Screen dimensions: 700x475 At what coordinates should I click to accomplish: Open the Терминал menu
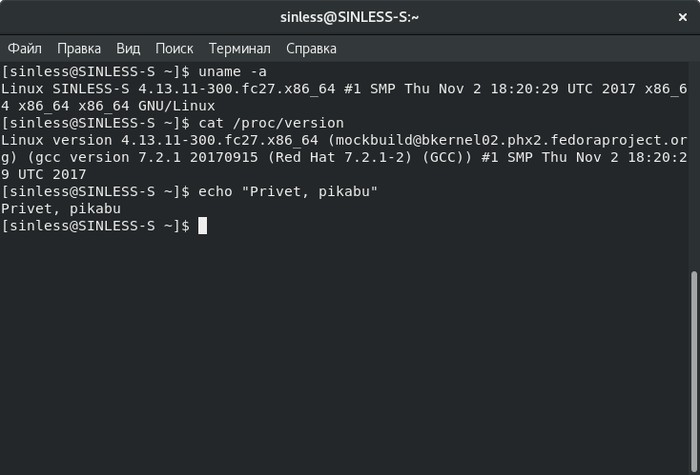pyautogui.click(x=240, y=48)
